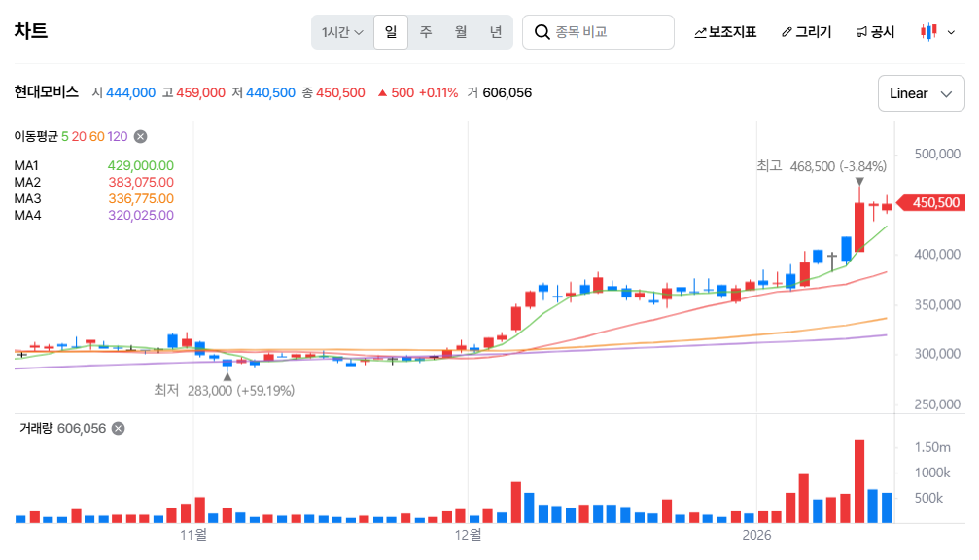Click the tallest red volume bar
The image size is (979, 560).
(859, 481)
